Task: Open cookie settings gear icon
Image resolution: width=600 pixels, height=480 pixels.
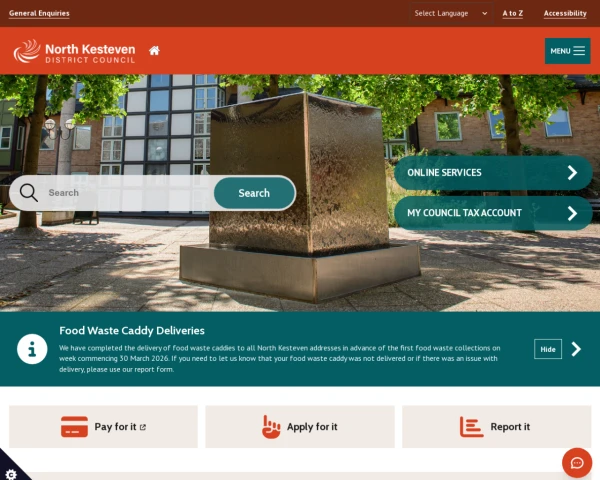Action: click(x=11, y=474)
